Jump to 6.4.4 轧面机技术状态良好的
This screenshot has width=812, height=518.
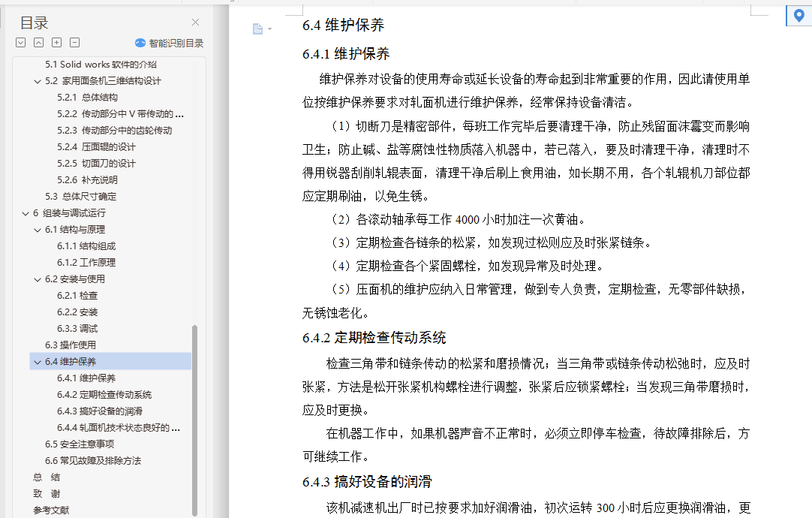(119, 429)
